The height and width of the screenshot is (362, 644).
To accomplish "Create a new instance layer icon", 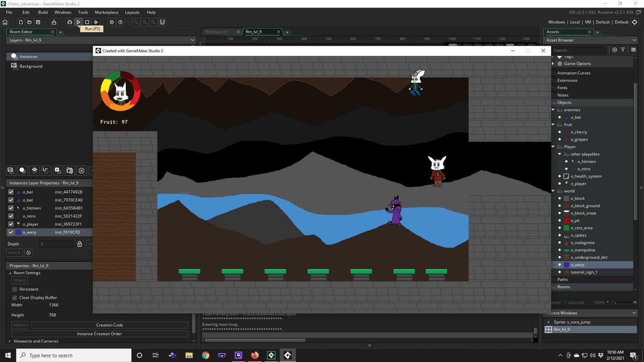I will 22,170.
